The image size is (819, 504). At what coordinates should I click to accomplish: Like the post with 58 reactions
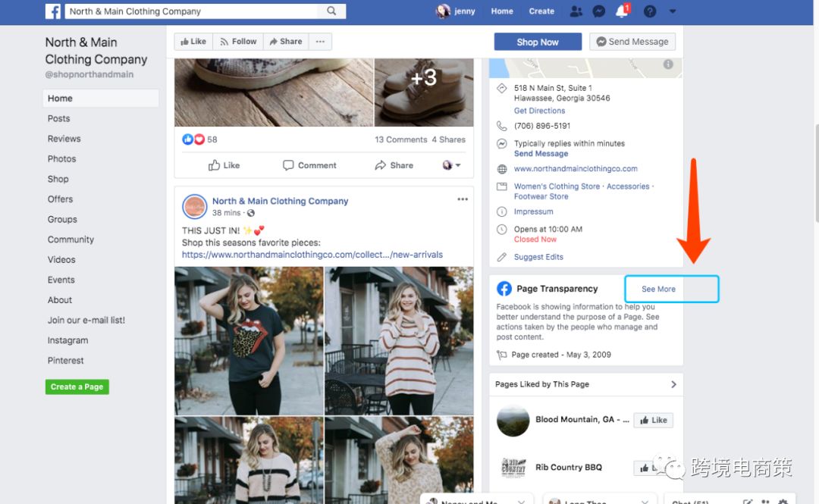pos(224,165)
